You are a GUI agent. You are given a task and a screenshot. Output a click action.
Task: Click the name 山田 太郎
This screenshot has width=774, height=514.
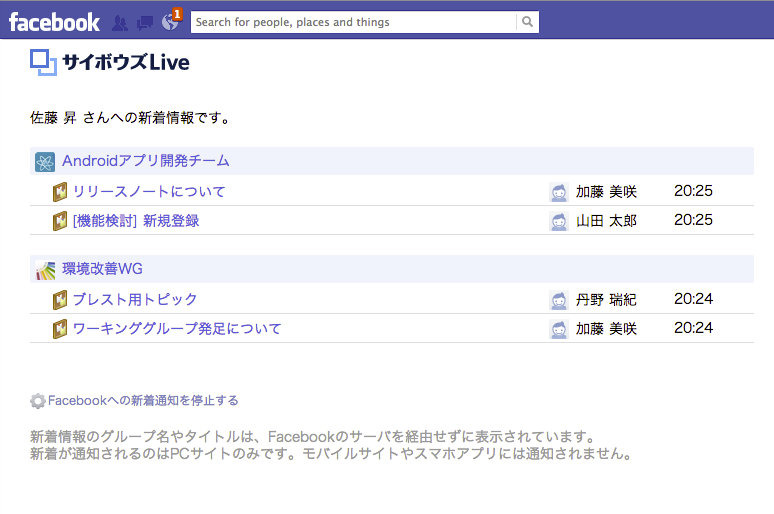607,221
